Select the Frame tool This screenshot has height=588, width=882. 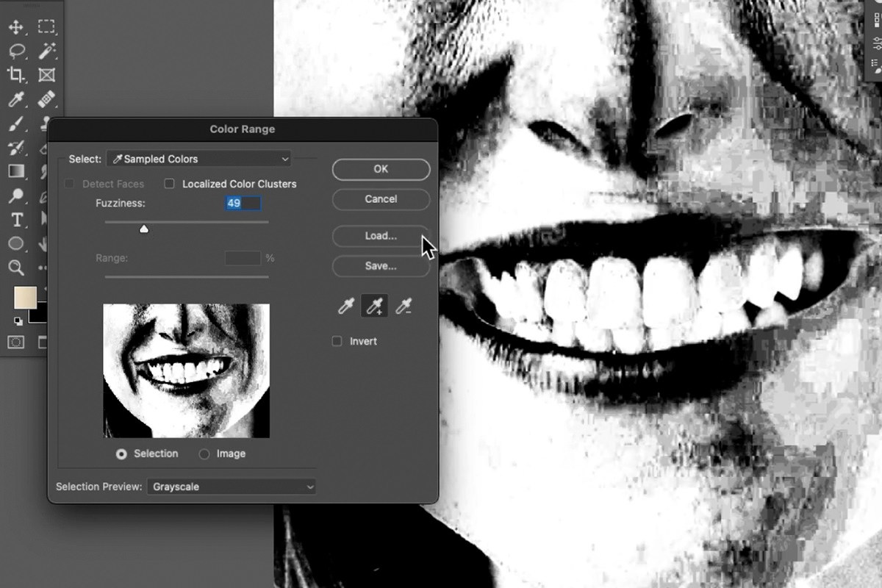point(46,74)
